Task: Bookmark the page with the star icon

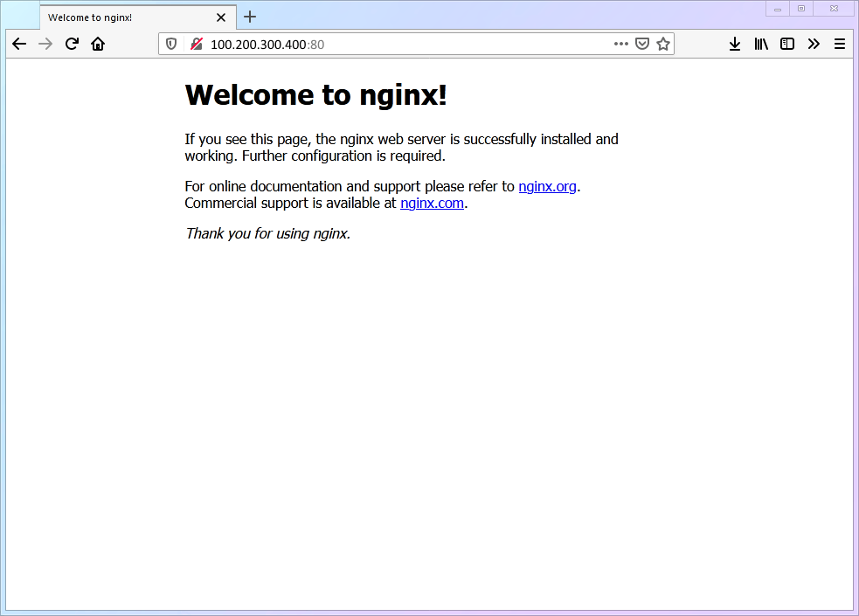Action: (x=662, y=44)
